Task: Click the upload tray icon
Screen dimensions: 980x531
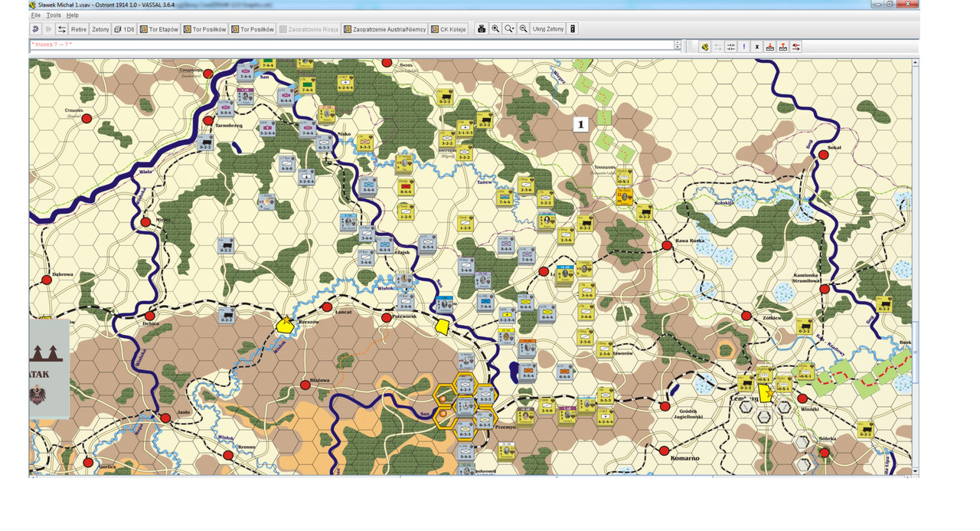Action: pyautogui.click(x=783, y=47)
